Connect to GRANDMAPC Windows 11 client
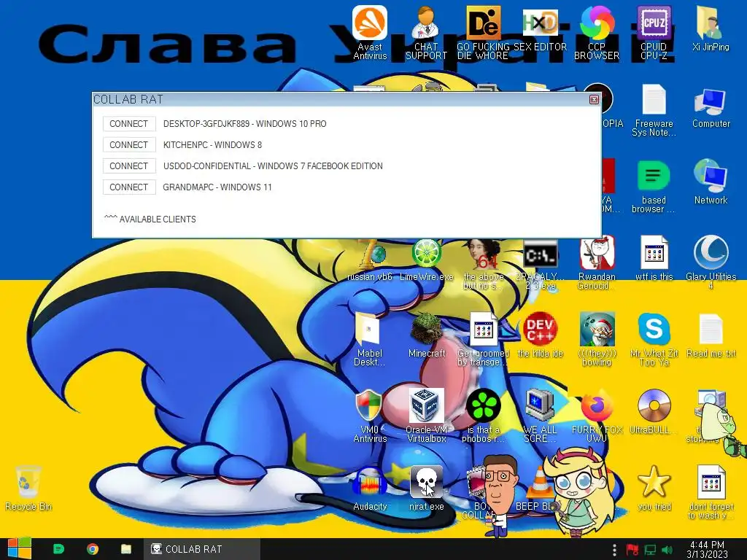 (x=129, y=187)
